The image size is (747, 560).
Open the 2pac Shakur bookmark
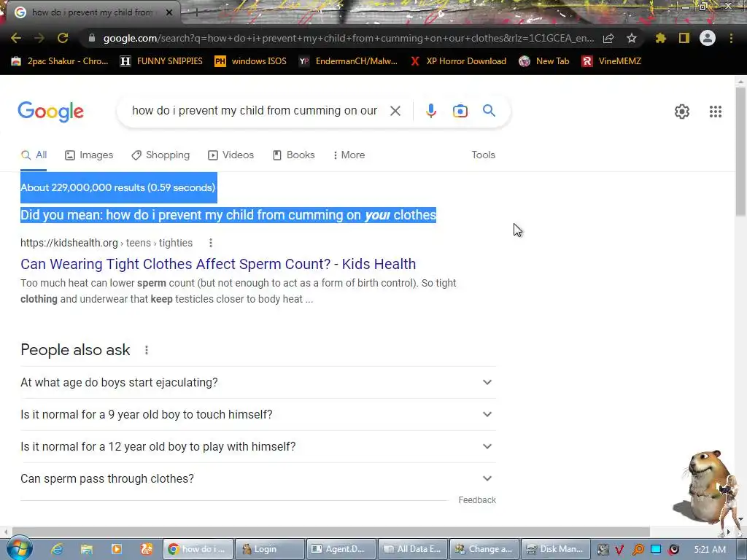pos(60,61)
